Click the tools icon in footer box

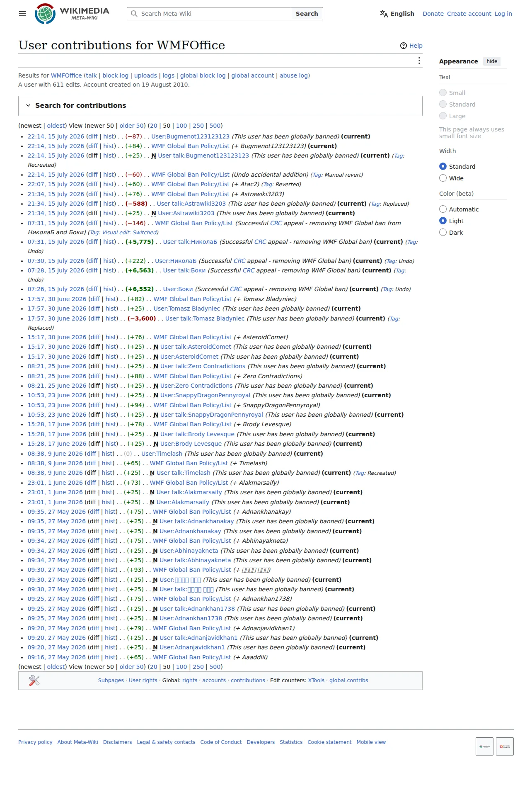(34, 680)
